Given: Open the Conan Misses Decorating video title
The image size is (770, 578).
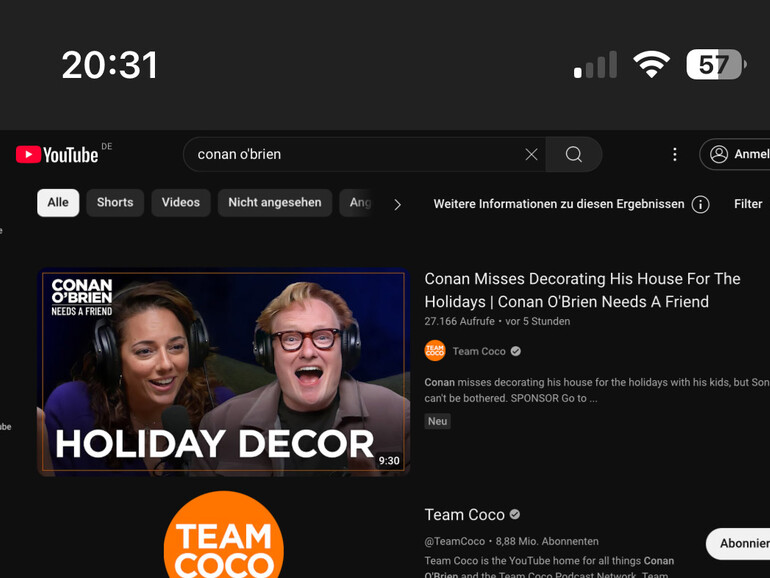Looking at the screenshot, I should (582, 290).
